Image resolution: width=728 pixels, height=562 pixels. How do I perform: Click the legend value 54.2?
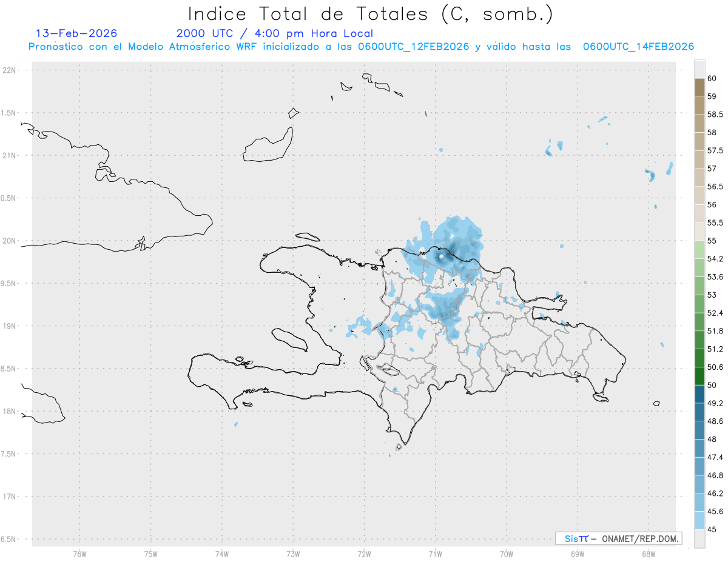coord(716,259)
